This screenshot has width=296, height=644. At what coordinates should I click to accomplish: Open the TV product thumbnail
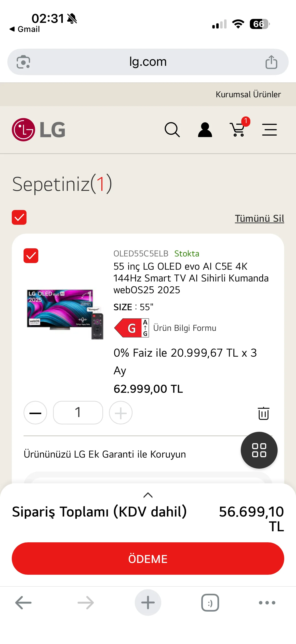[65, 314]
